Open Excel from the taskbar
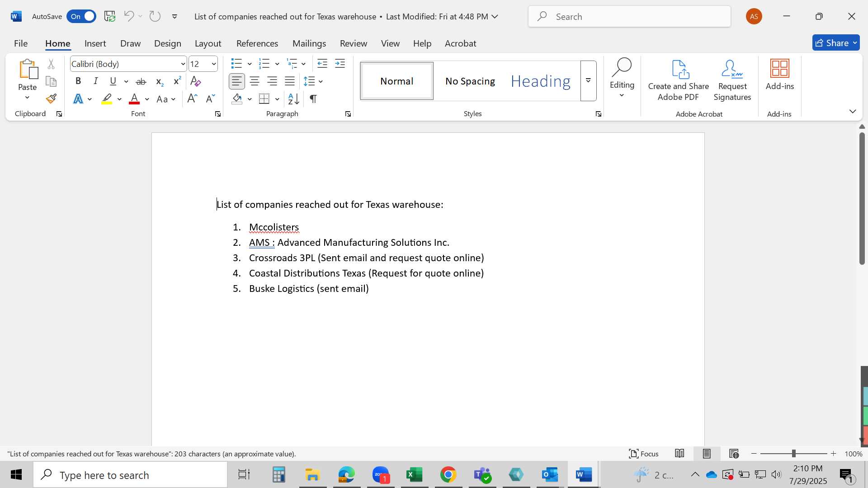 pos(414,475)
